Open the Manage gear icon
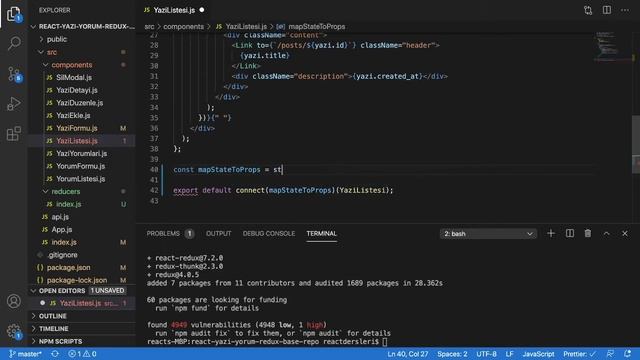 pyautogui.click(x=14, y=331)
